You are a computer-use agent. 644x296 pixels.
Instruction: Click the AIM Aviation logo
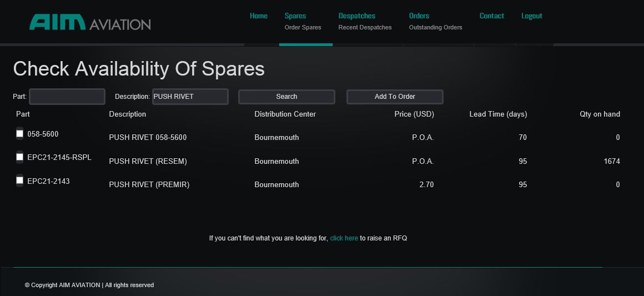(90, 22)
